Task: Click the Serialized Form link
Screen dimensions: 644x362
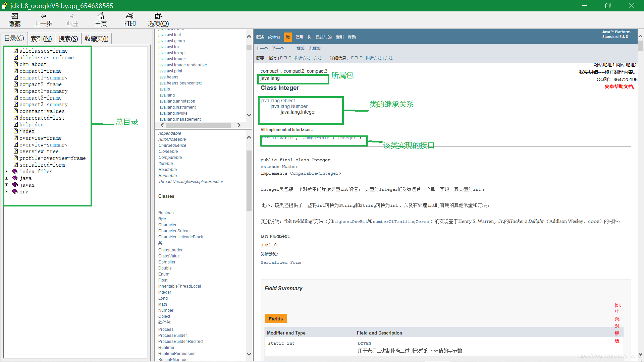Action: 281,262
